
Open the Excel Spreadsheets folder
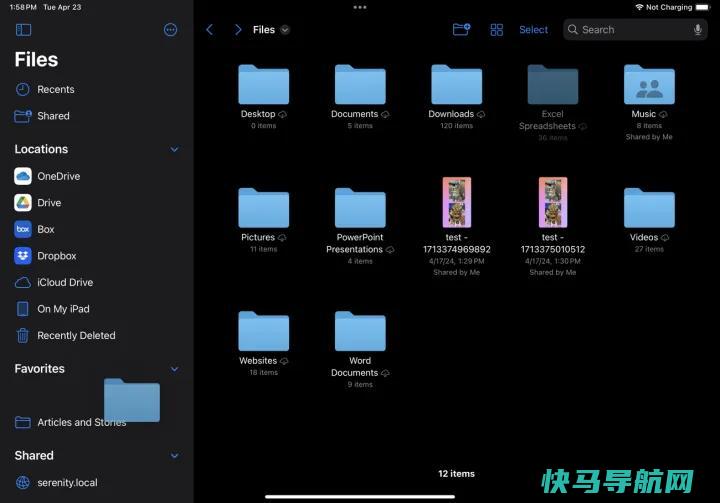click(x=553, y=85)
